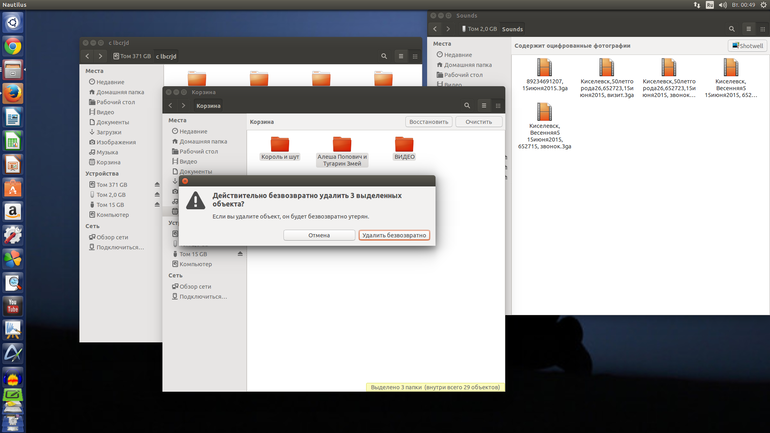The width and height of the screenshot is (770, 433).
Task: Select Sounds path segment in location bar
Action: pos(512,29)
